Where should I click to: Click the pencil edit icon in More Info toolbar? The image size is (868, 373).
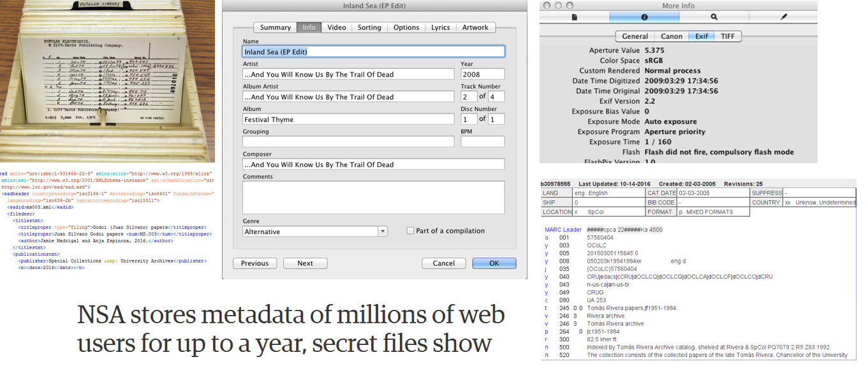784,17
